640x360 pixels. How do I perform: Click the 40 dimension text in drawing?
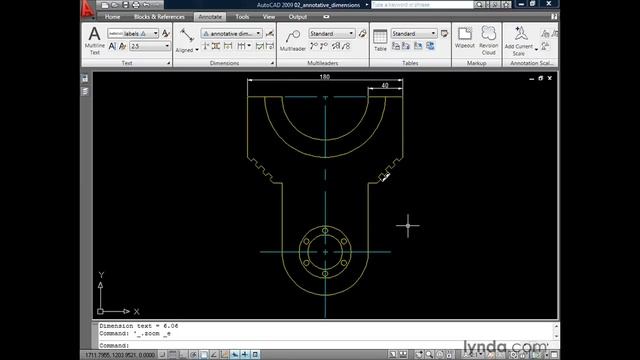(x=385, y=85)
